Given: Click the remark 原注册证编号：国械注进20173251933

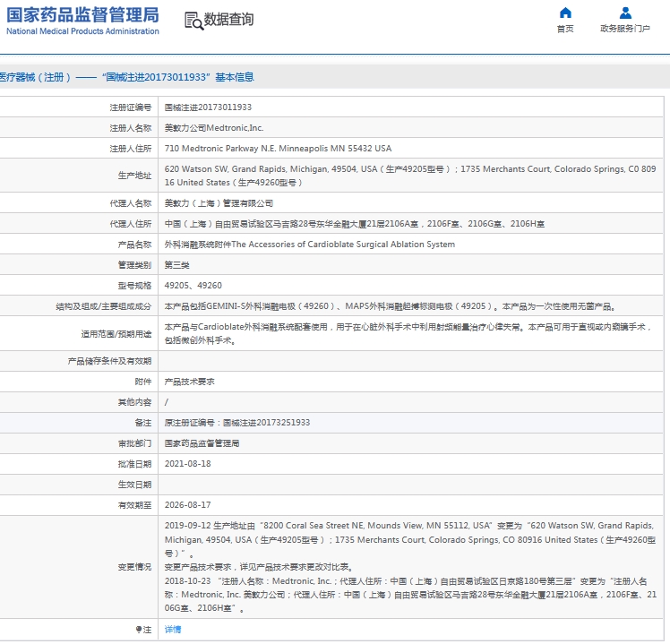Looking at the screenshot, I should [237, 423].
